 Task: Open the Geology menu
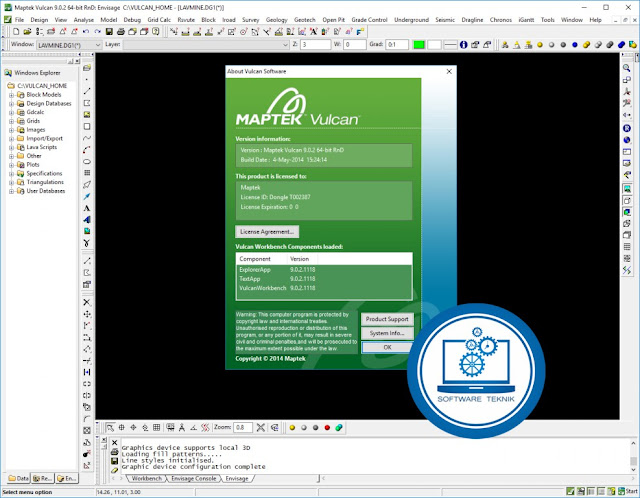pos(276,20)
